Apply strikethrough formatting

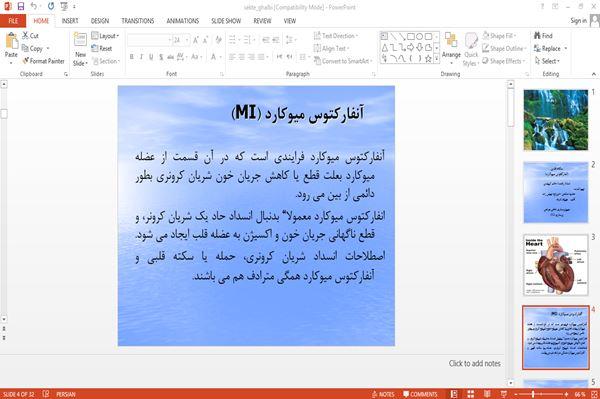click(x=170, y=57)
